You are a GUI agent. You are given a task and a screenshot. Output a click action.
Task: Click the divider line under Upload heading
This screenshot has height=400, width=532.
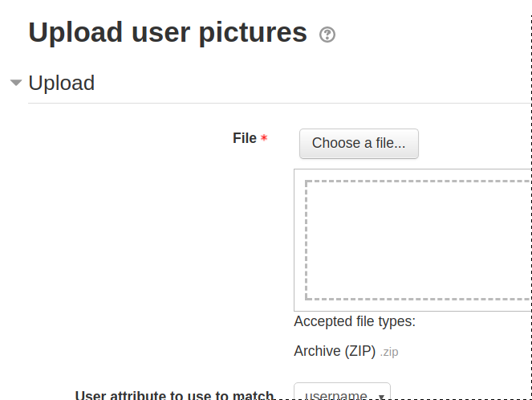[279, 103]
